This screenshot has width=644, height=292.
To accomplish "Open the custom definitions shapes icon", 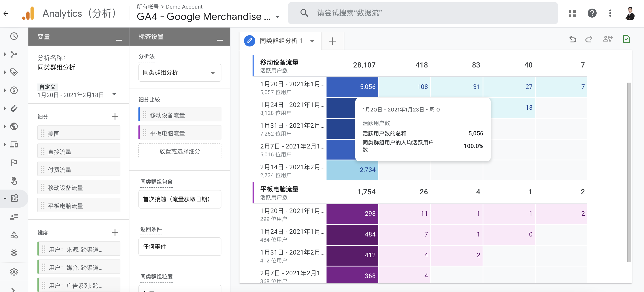I will click(14, 235).
